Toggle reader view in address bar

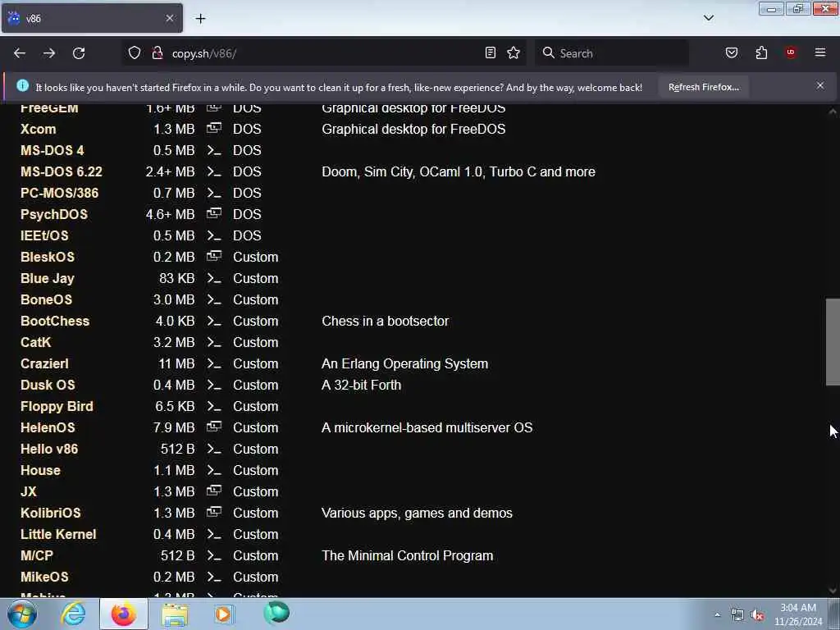[x=491, y=52]
